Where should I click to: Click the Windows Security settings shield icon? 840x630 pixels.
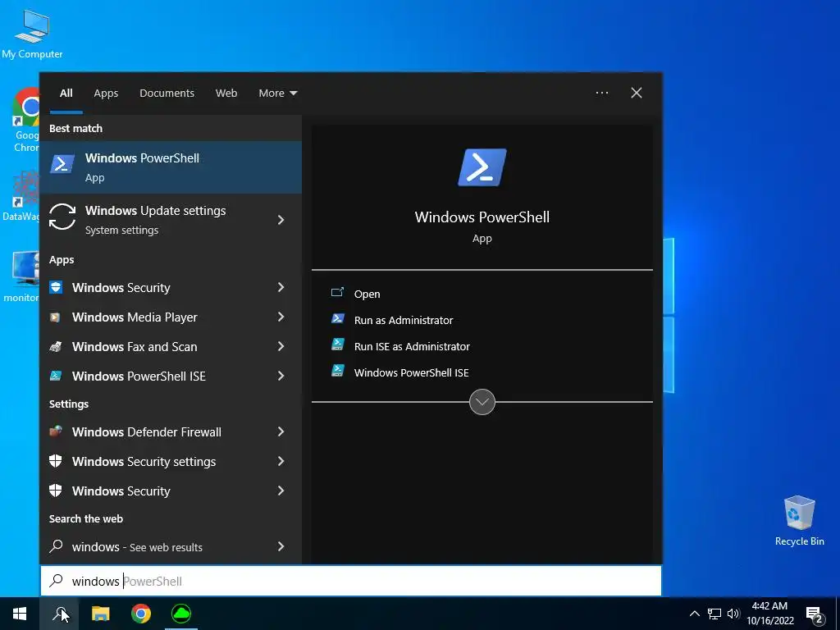55,461
